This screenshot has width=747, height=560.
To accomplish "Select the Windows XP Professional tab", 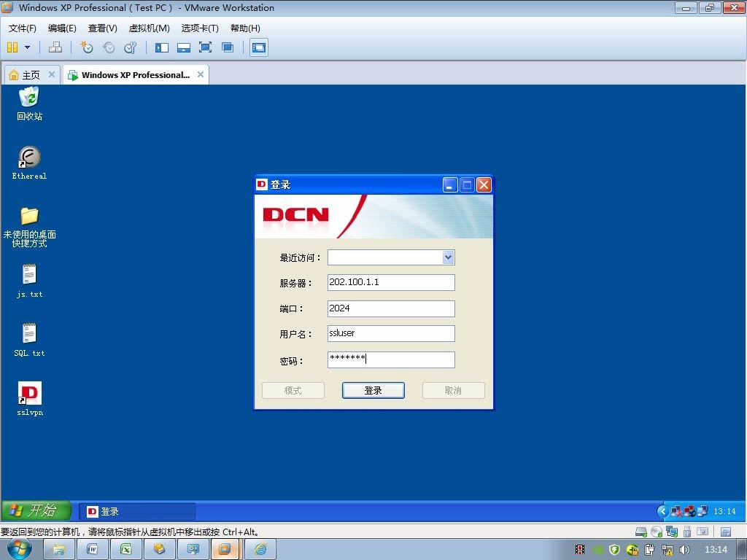I will tap(135, 75).
